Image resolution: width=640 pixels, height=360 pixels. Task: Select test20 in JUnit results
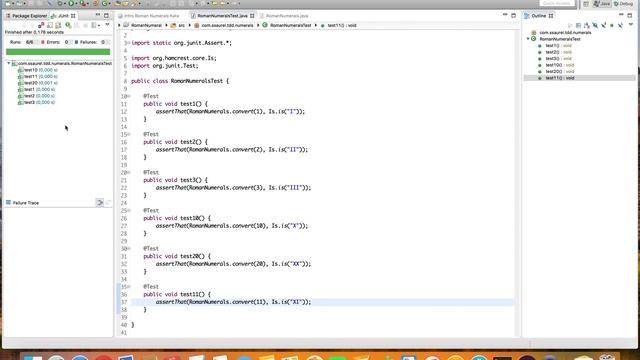(37, 83)
